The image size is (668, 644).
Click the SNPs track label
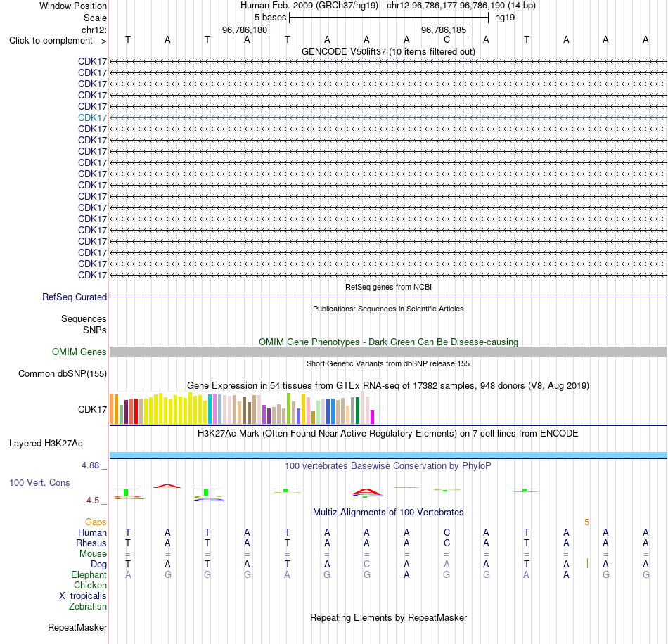point(95,330)
